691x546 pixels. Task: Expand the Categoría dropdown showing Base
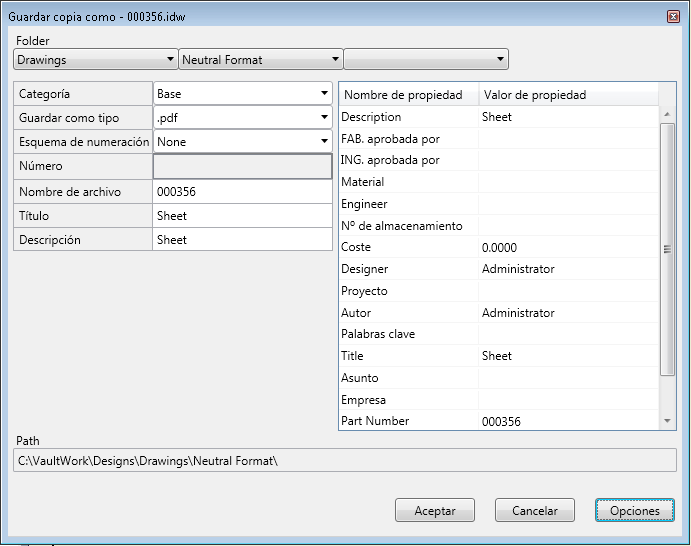tap(243, 93)
